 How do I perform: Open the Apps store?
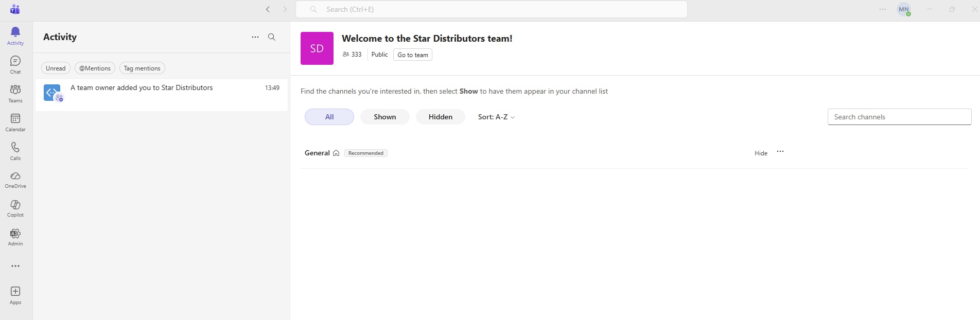(15, 295)
